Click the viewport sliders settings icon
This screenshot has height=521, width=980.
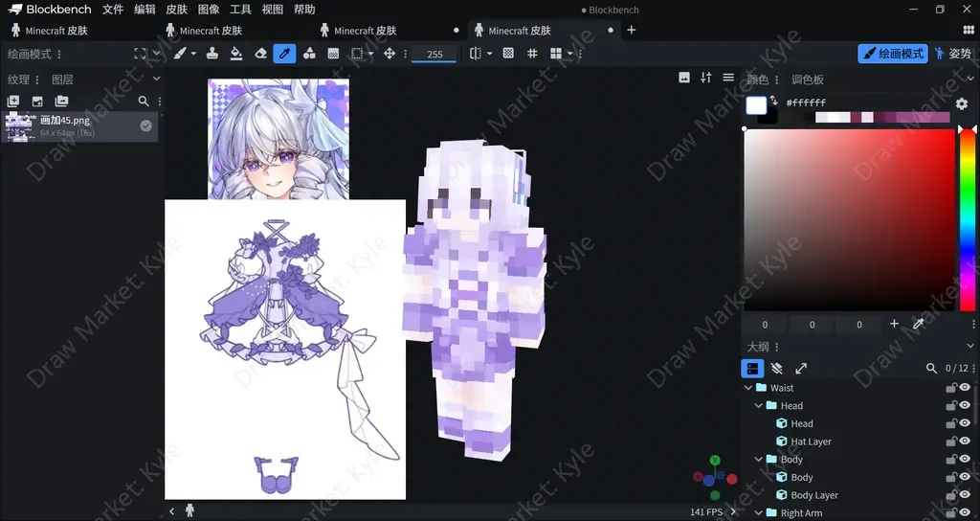tap(705, 78)
